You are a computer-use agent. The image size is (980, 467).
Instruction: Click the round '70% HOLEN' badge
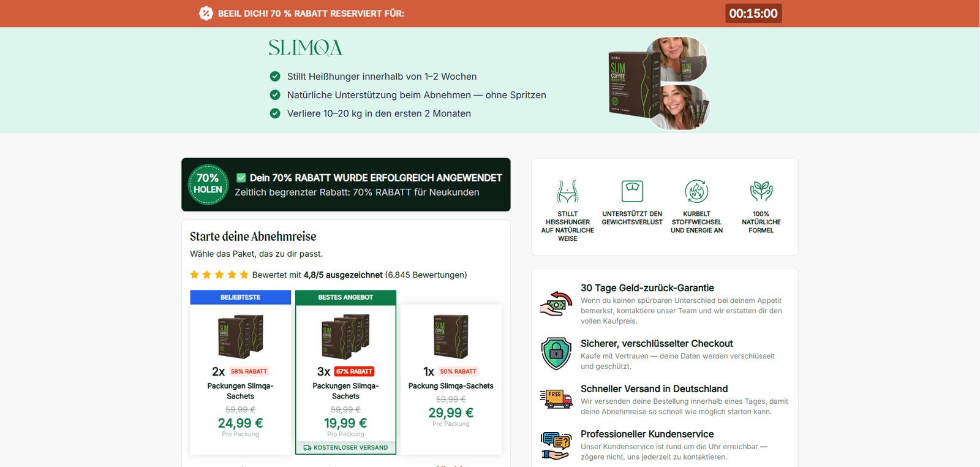[208, 184]
